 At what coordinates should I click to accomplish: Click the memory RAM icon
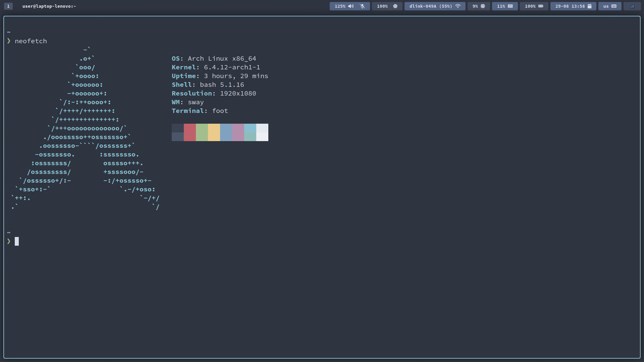(510, 6)
